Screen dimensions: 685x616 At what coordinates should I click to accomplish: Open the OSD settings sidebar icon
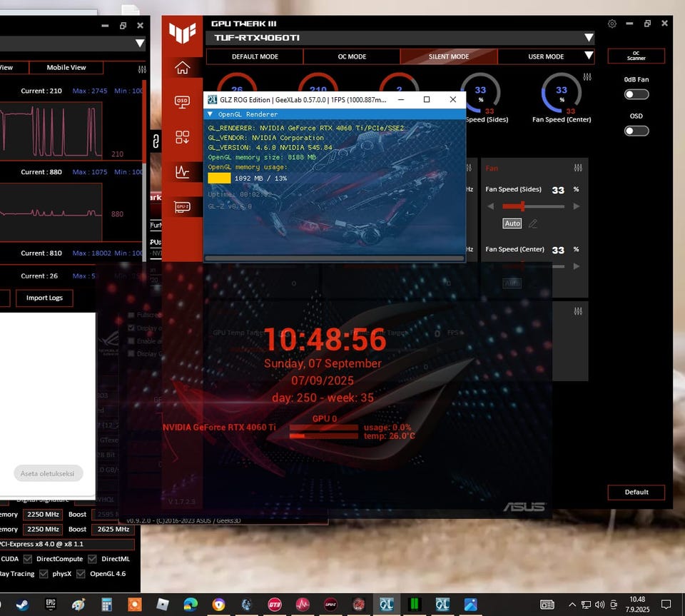(182, 101)
